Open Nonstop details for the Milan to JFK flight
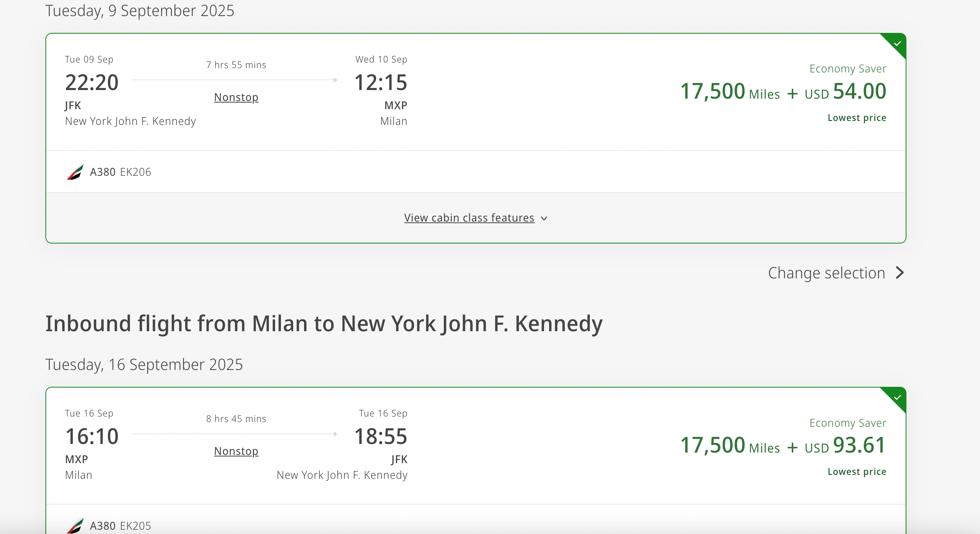The width and height of the screenshot is (980, 534). point(236,451)
